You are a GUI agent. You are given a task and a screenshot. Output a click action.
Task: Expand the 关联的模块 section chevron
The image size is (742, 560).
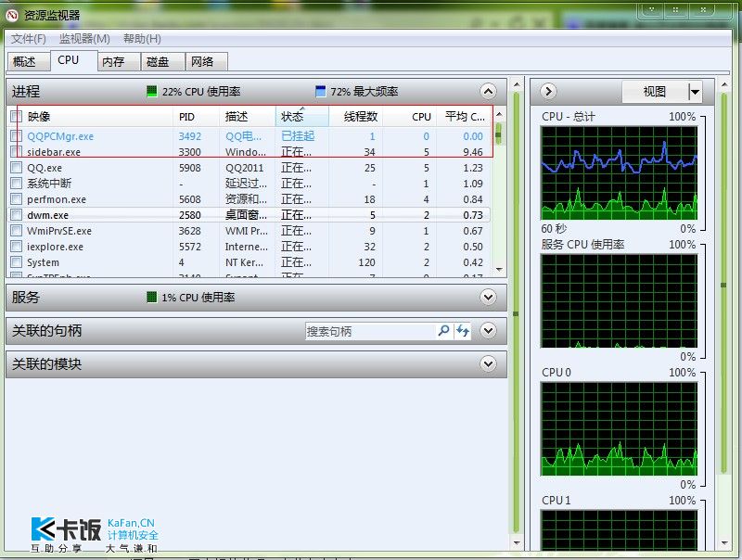[x=488, y=363]
